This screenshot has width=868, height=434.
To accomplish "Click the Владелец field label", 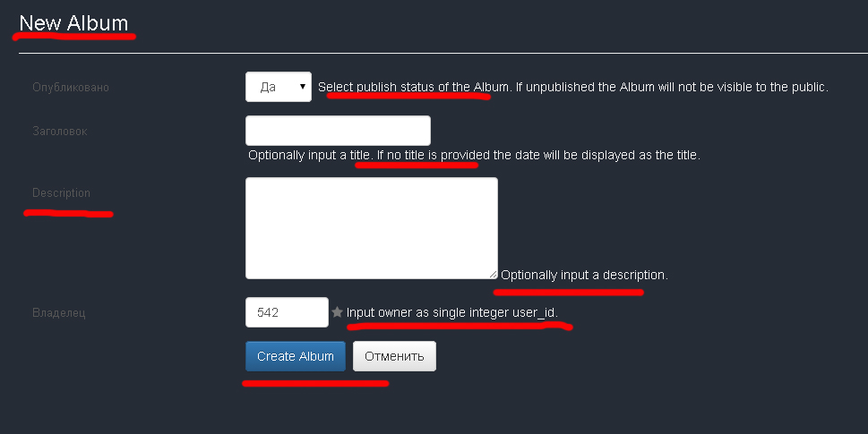I will (x=59, y=313).
